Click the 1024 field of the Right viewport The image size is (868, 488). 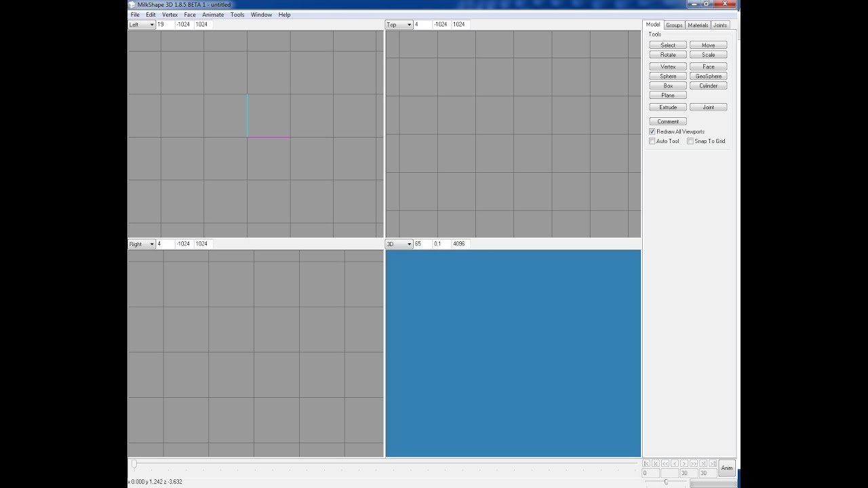[203, 244]
